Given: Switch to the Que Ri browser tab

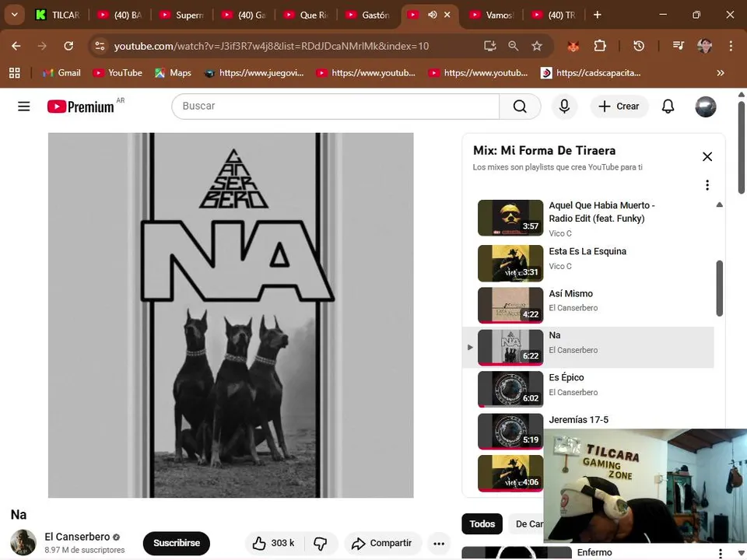Looking at the screenshot, I should pos(306,15).
